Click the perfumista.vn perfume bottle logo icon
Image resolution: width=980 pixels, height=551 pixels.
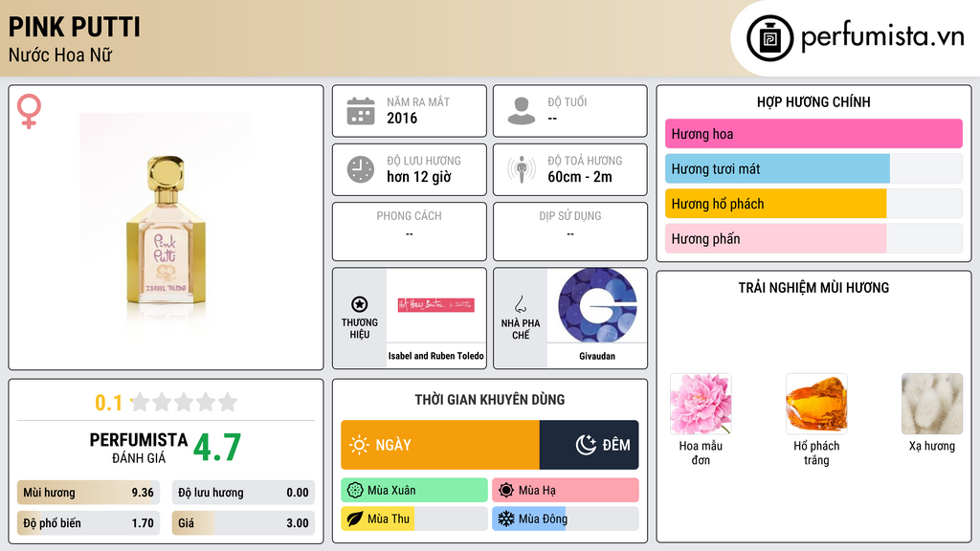click(769, 38)
